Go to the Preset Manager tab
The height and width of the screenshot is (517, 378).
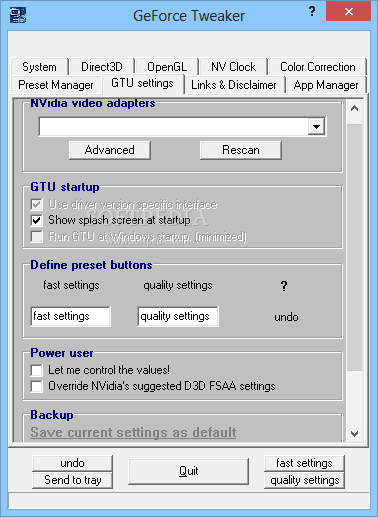click(x=56, y=85)
